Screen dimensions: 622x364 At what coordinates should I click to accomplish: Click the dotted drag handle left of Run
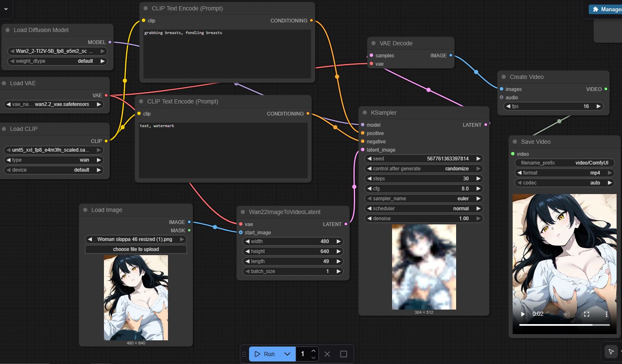point(244,354)
